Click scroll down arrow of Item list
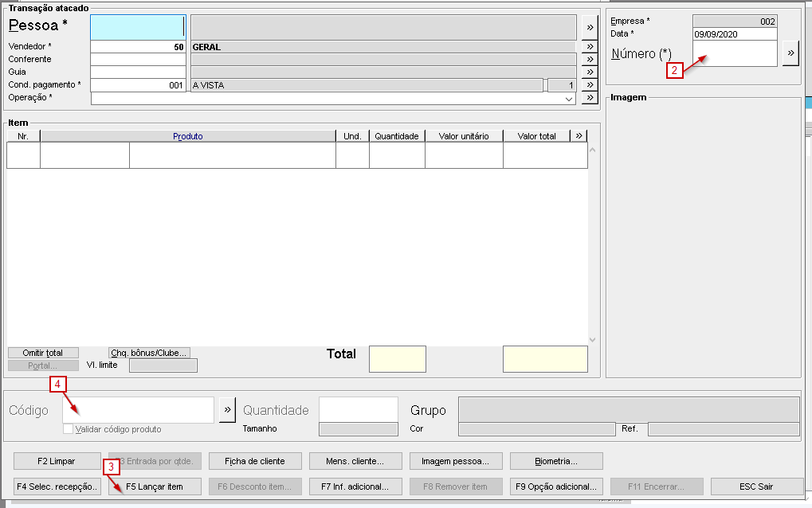This screenshot has height=508, width=812. 592,340
